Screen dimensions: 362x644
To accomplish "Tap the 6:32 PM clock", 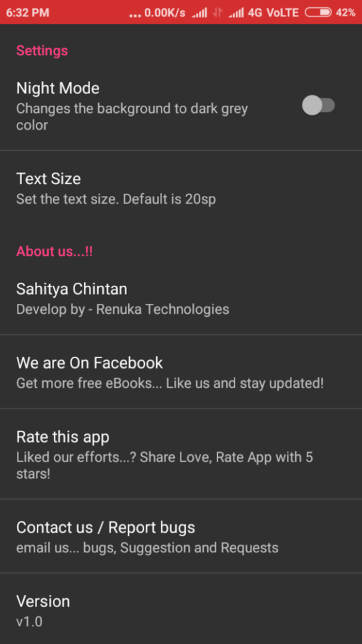I will pyautogui.click(x=27, y=12).
